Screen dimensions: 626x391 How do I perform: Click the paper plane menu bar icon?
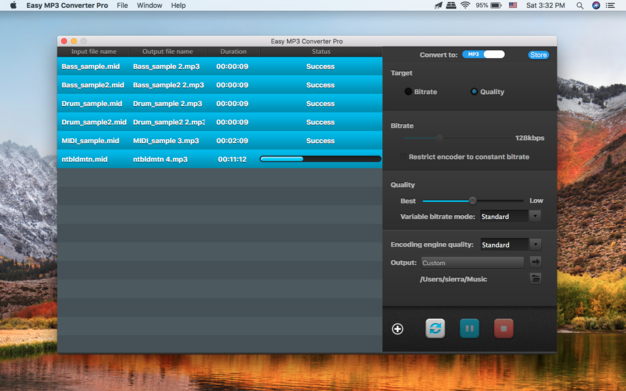438,5
